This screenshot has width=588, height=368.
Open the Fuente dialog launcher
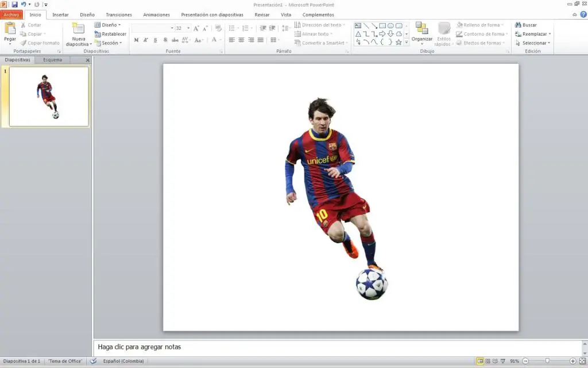(x=221, y=51)
